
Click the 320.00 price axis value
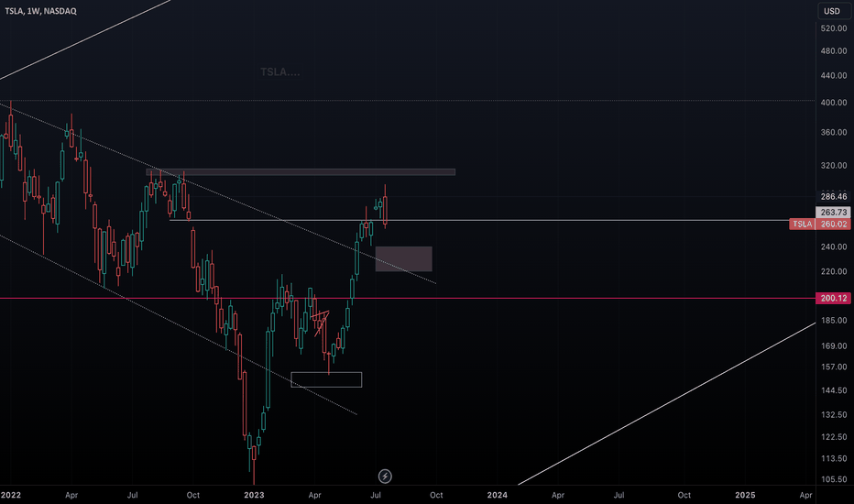(x=833, y=166)
